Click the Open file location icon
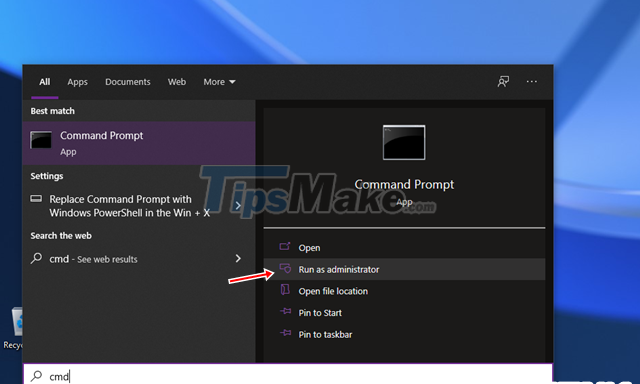640x384 pixels. point(285,290)
